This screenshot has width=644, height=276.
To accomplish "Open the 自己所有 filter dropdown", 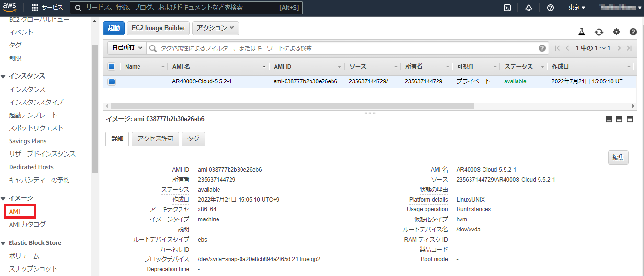I will click(127, 48).
